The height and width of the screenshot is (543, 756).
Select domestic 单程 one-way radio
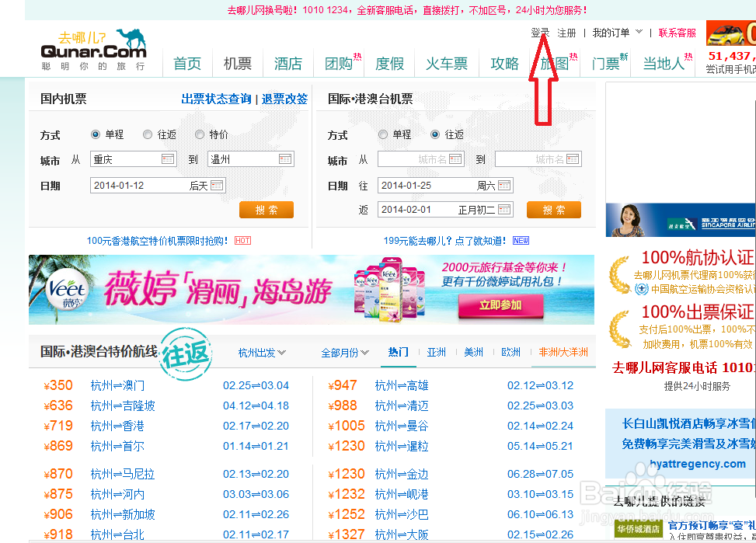click(x=96, y=134)
